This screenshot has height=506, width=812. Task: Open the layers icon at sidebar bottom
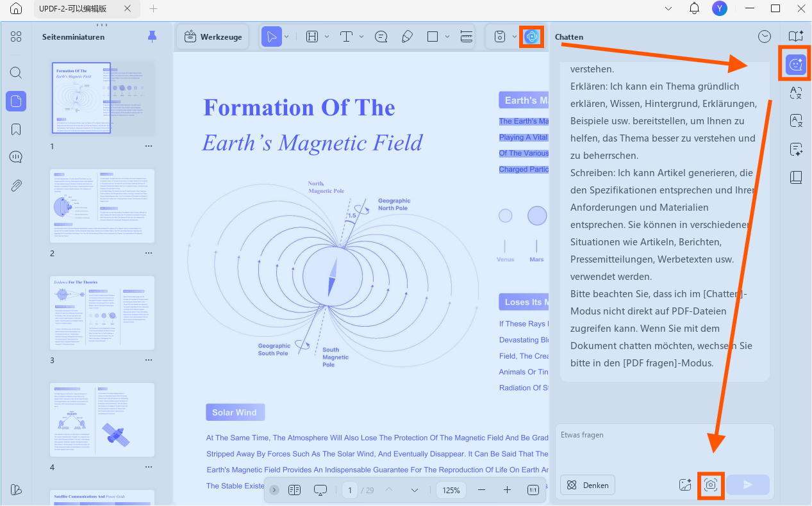pyautogui.click(x=16, y=489)
